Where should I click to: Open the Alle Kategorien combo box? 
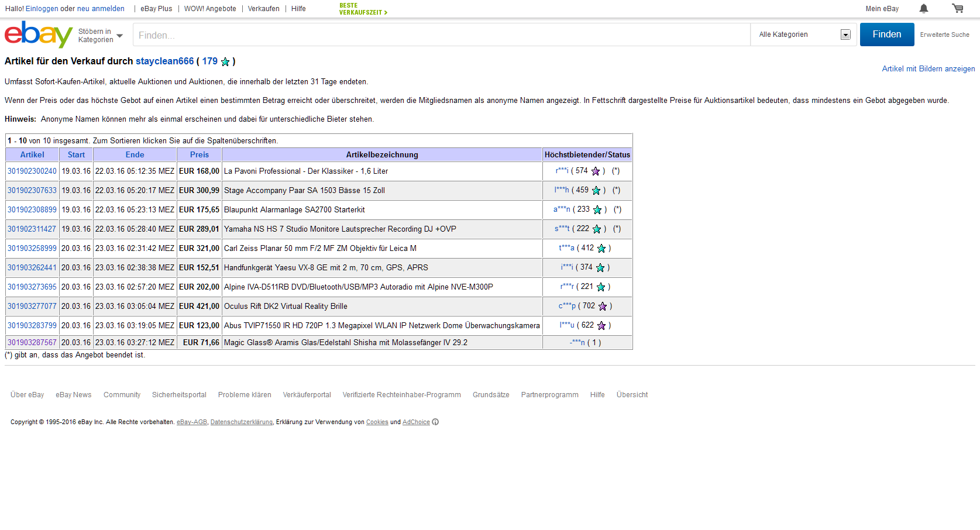[x=804, y=35]
